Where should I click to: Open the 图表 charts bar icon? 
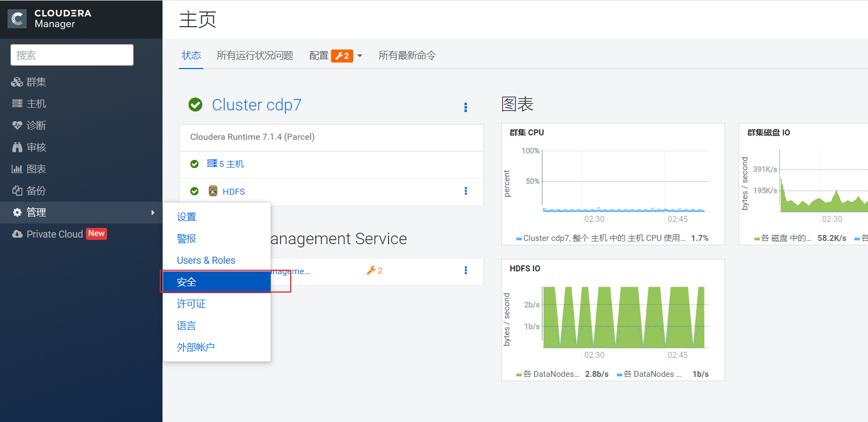pyautogui.click(x=17, y=169)
